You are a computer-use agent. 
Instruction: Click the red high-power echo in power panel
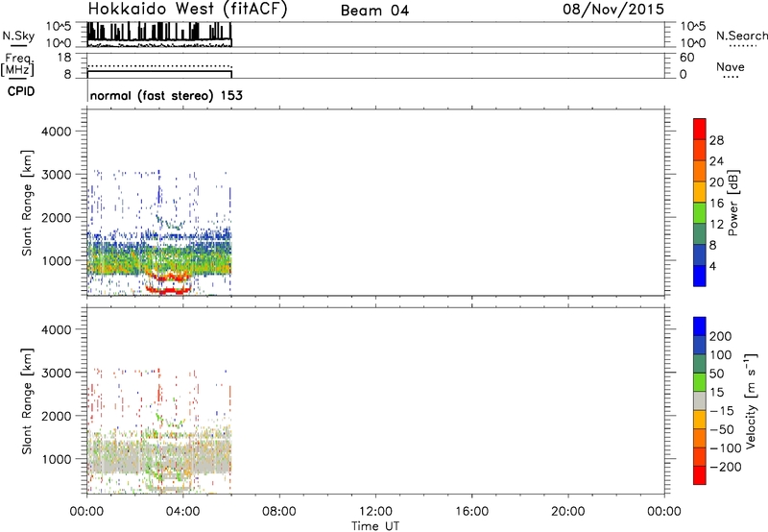point(168,291)
